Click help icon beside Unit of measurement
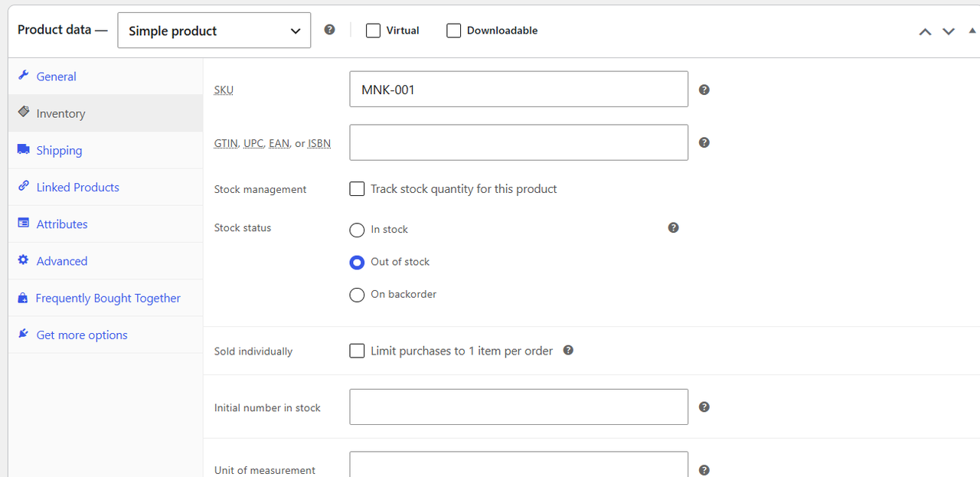Image resolution: width=980 pixels, height=477 pixels. 704,470
